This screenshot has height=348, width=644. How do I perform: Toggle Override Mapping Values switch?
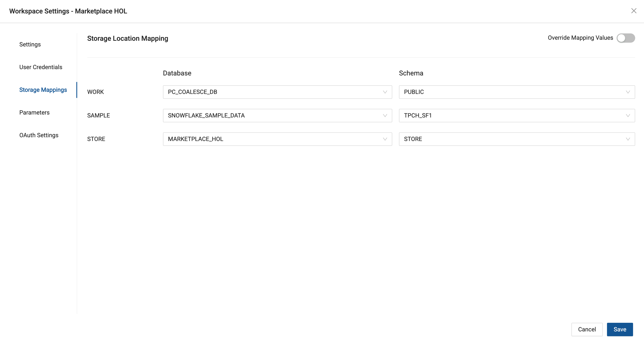point(625,38)
